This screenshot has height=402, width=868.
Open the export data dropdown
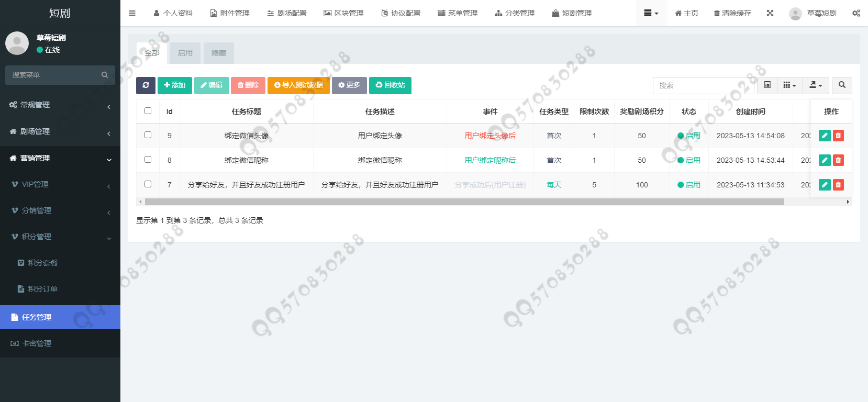click(816, 85)
